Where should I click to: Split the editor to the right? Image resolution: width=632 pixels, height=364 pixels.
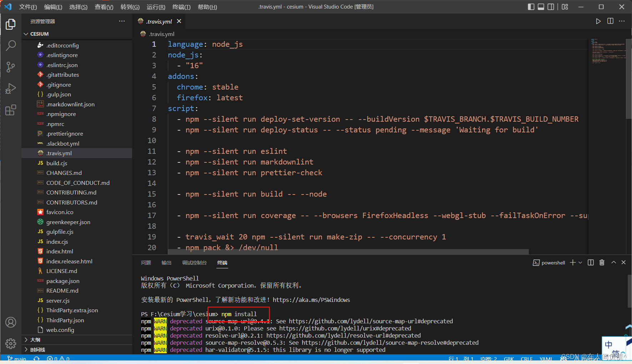610,21
